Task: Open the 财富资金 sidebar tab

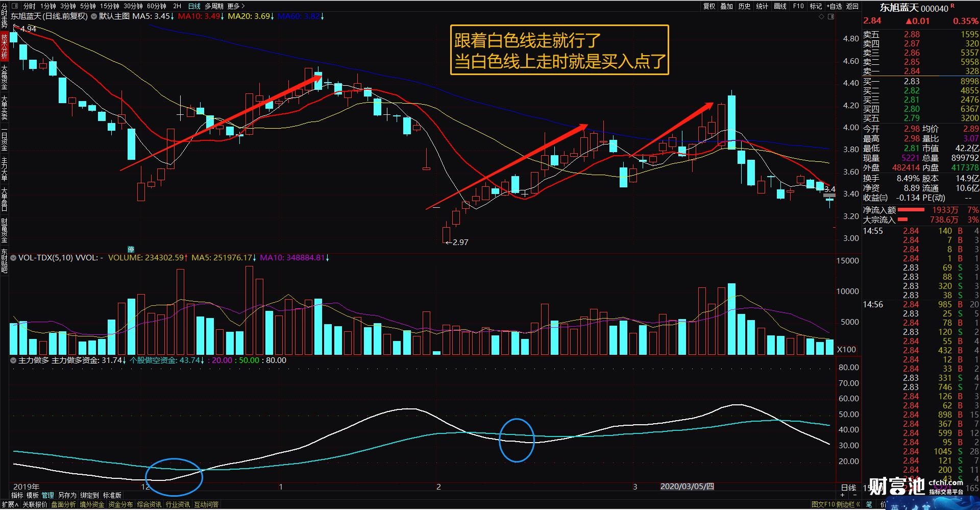Action: [4, 231]
